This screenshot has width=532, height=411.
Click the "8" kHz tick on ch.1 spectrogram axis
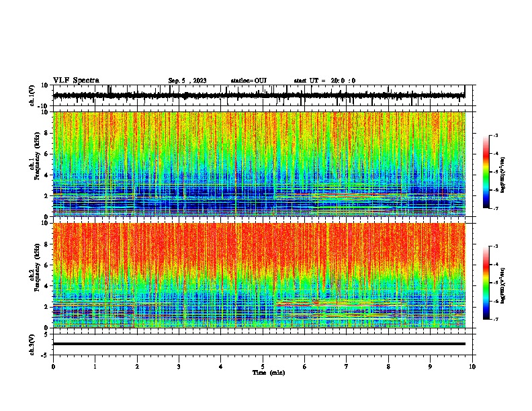click(x=46, y=133)
